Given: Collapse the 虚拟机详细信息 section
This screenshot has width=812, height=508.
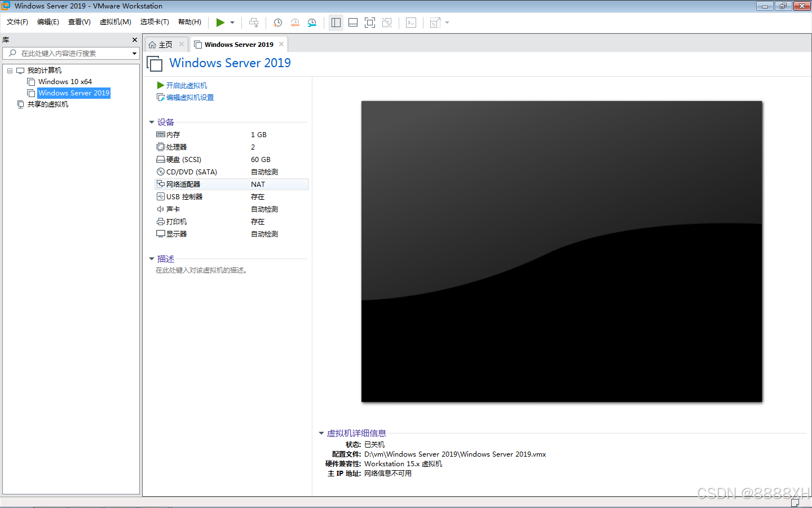Looking at the screenshot, I should (x=321, y=433).
